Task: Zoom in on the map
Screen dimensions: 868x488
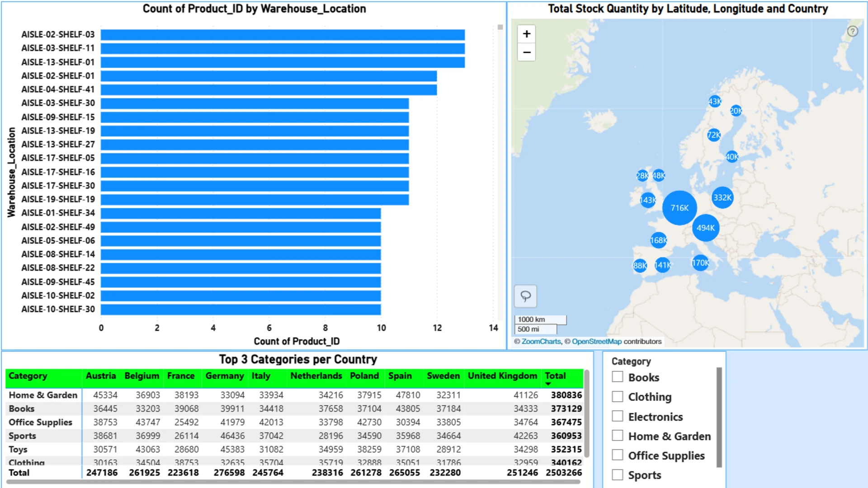Action: point(526,34)
